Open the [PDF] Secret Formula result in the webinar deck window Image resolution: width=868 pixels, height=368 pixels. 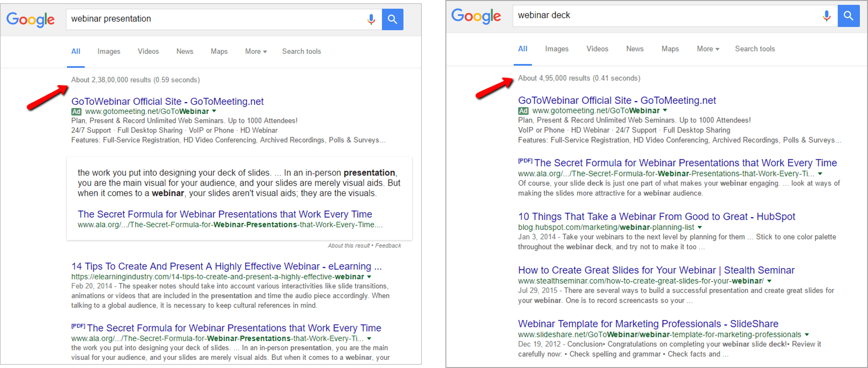click(685, 163)
